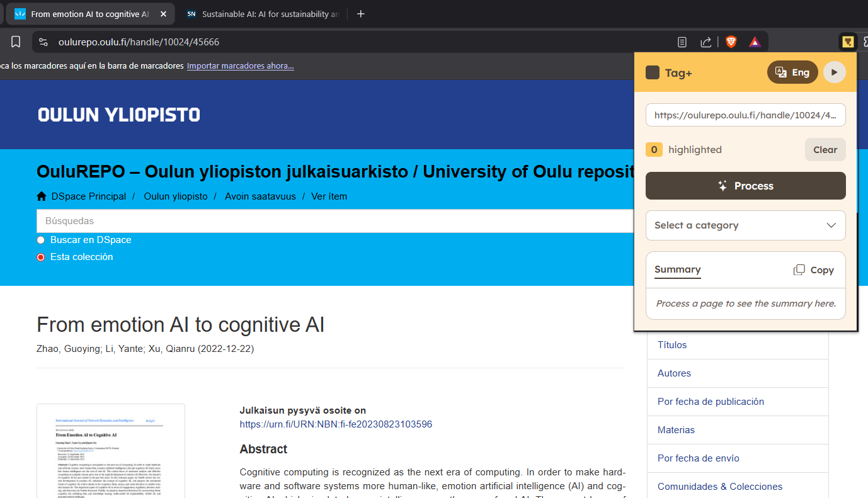Click the Copy icon in Summary box
868x498 pixels.
[799, 270]
